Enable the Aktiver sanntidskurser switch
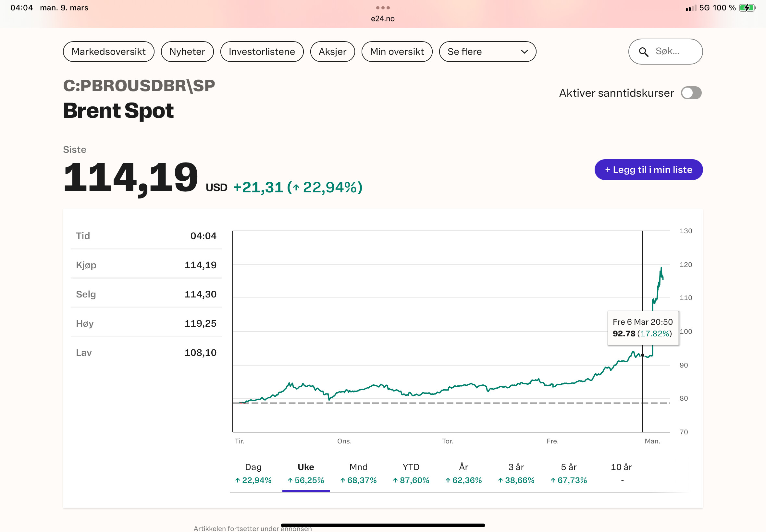Viewport: 766px width, 532px height. pyautogui.click(x=691, y=93)
